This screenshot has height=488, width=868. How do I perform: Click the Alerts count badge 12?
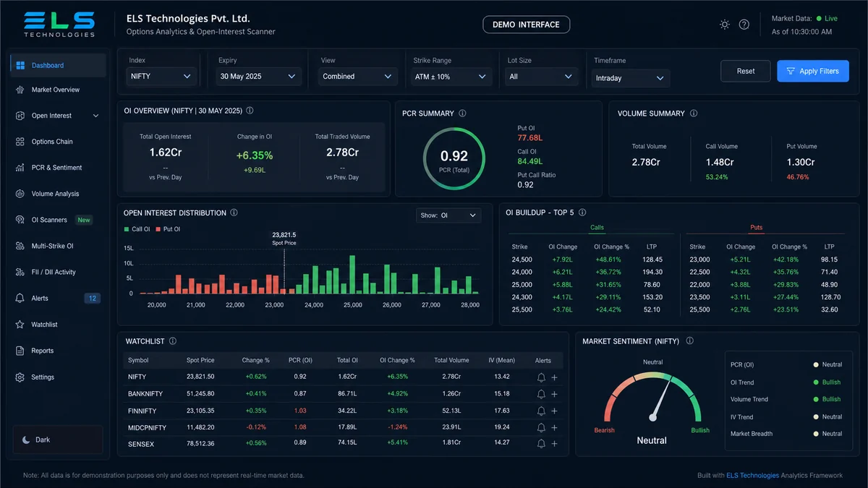(x=93, y=298)
